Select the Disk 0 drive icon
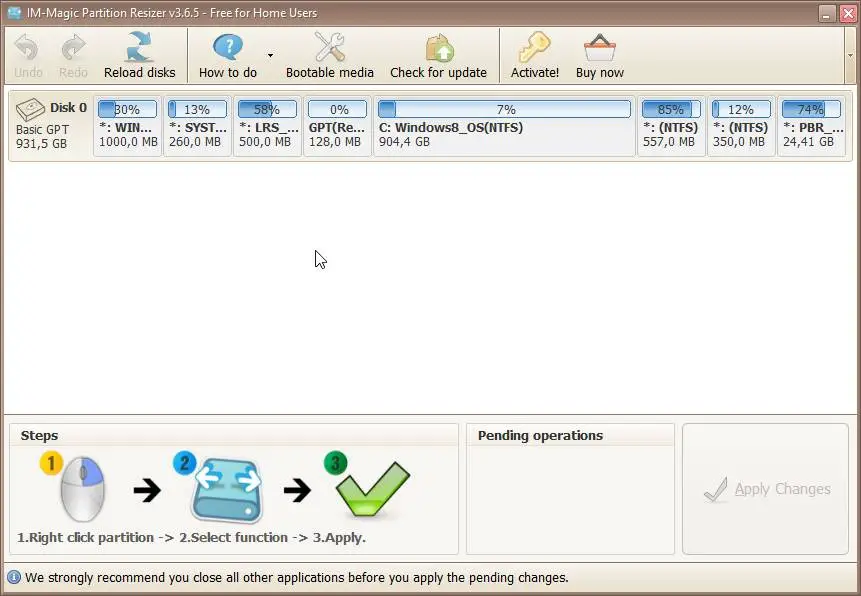The width and height of the screenshot is (861, 596). 30,109
